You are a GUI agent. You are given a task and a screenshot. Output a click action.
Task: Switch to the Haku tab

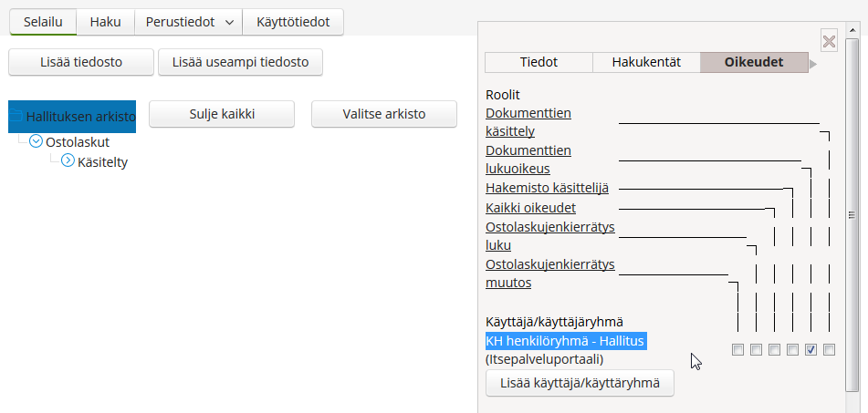(105, 22)
